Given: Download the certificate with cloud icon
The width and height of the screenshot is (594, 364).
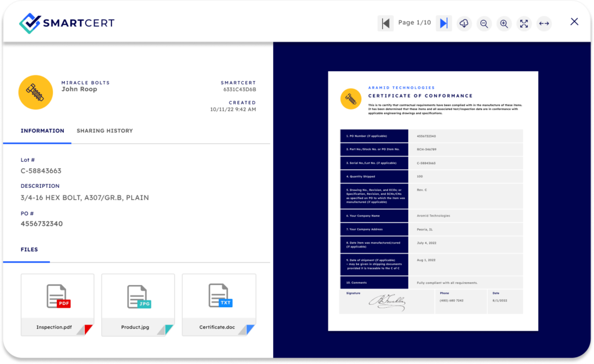Looking at the screenshot, I should tap(463, 23).
